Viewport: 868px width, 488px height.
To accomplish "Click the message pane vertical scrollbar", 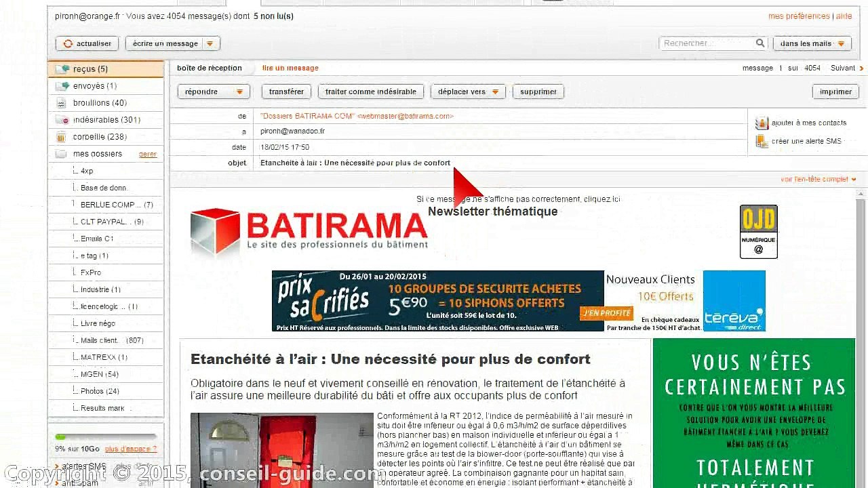I will 861,339.
